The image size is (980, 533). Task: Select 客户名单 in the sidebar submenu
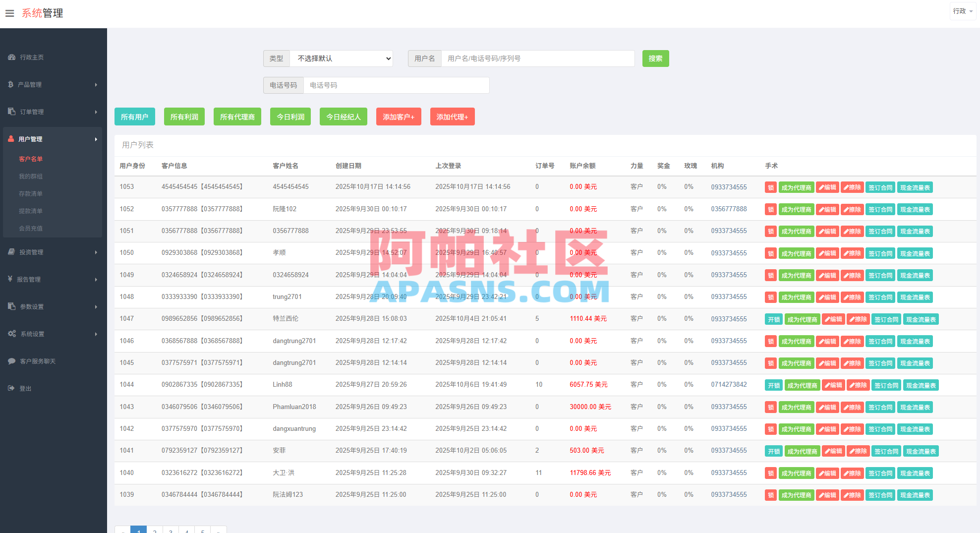click(31, 159)
